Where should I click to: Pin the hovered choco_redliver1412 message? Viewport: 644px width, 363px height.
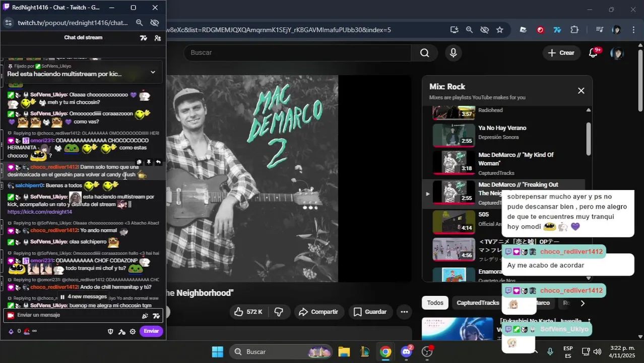click(x=149, y=162)
